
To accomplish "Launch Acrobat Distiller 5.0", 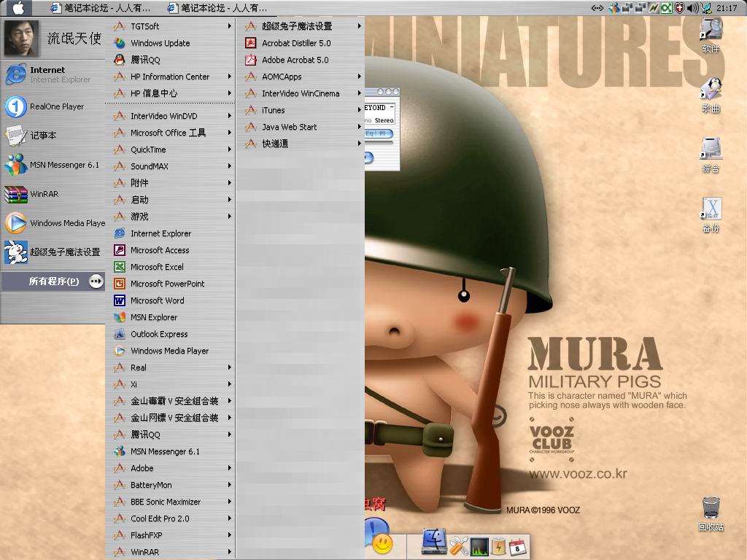I will [301, 43].
